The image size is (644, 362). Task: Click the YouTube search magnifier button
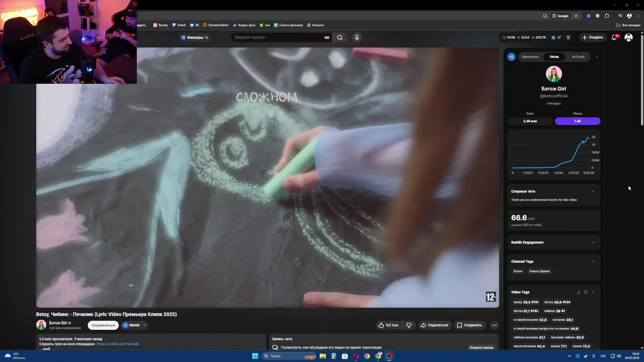(340, 37)
